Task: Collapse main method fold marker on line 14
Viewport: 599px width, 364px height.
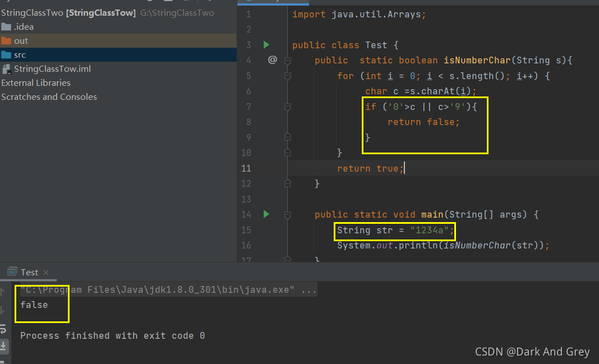Action: pos(288,215)
